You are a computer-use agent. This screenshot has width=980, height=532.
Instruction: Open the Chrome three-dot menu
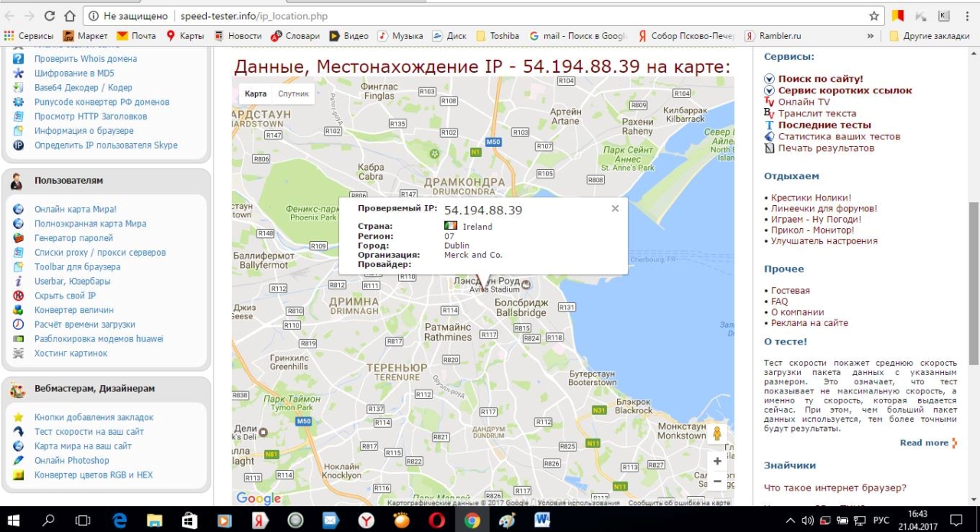pos(966,15)
